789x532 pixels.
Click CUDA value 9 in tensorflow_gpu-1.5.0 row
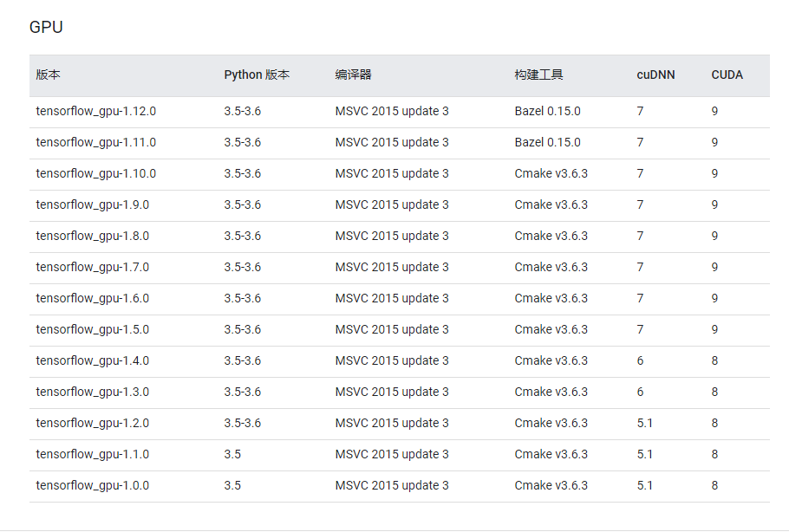[714, 329]
